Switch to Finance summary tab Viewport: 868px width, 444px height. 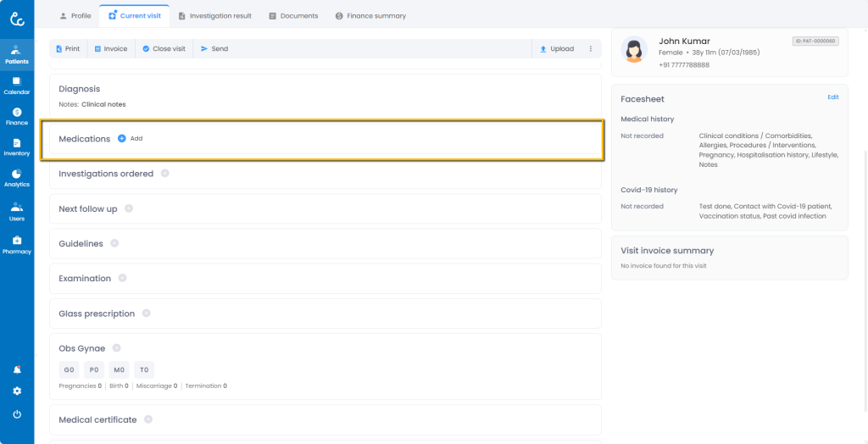370,16
